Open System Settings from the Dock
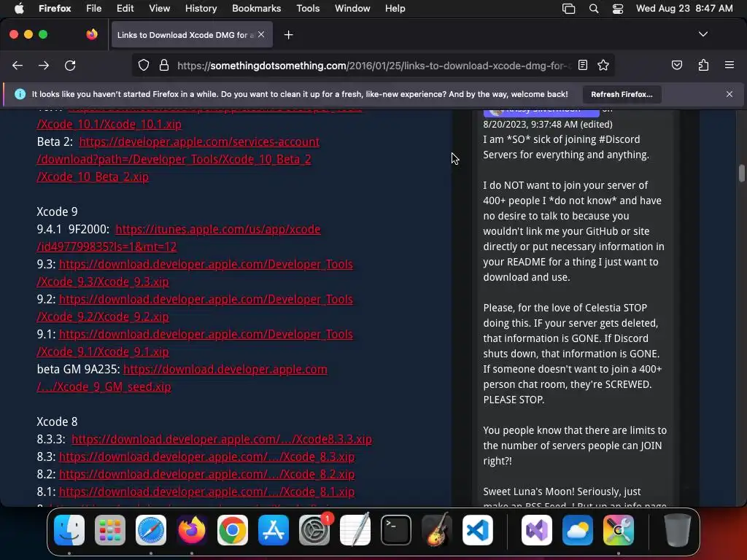Screen dimensions: 747x560 (314, 529)
